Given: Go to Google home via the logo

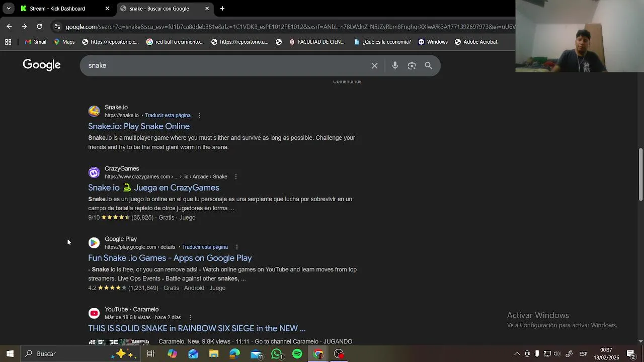Looking at the screenshot, I should click(x=42, y=65).
